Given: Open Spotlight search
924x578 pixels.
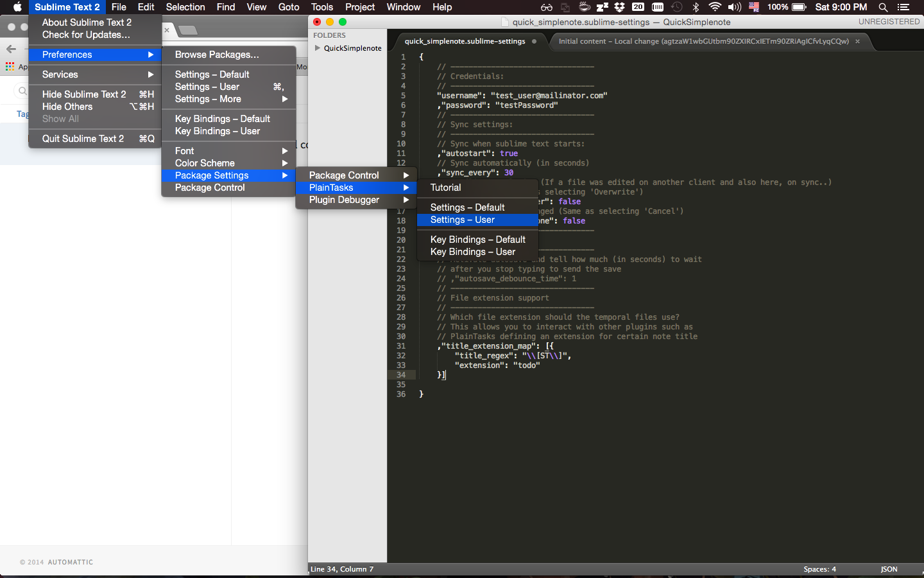Looking at the screenshot, I should click(883, 7).
